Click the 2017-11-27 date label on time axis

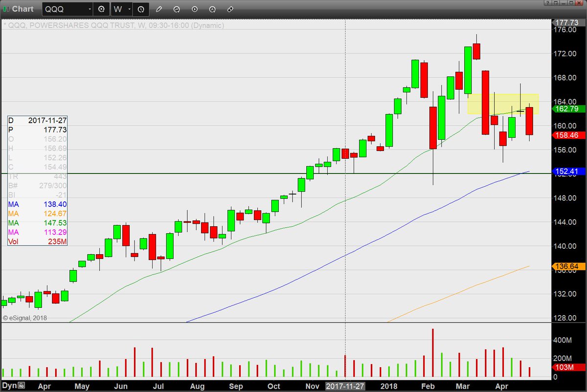(x=345, y=386)
